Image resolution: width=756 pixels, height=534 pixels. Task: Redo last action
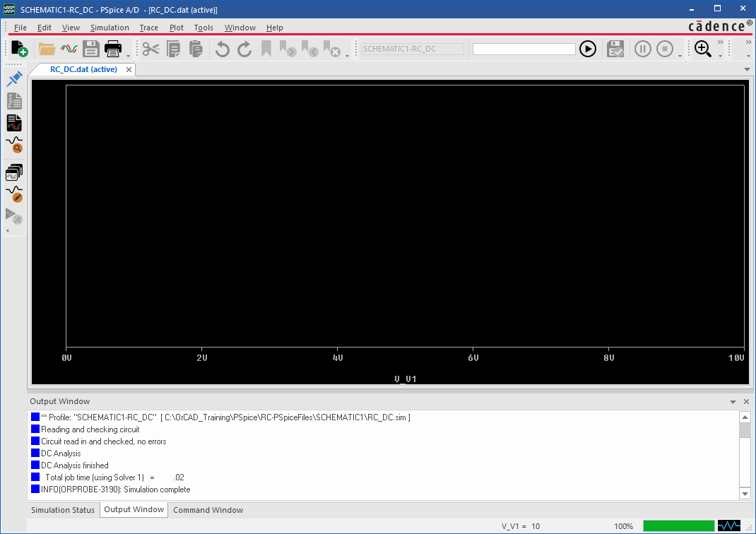(x=244, y=49)
